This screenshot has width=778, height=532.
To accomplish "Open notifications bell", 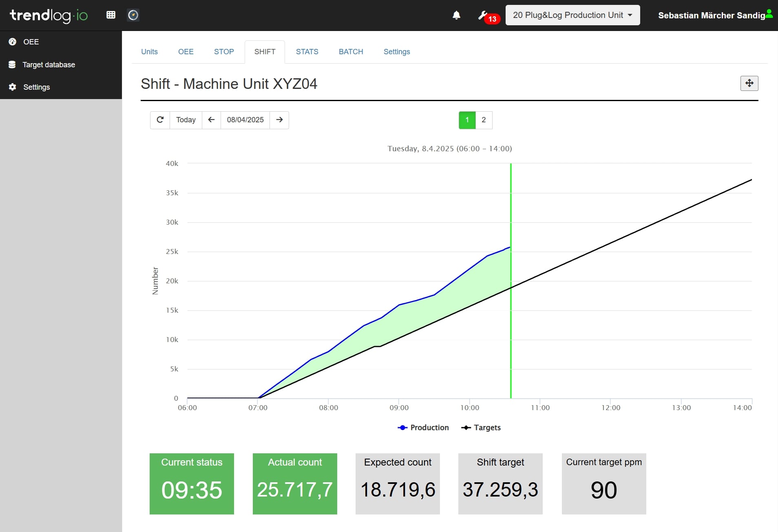I will [456, 15].
